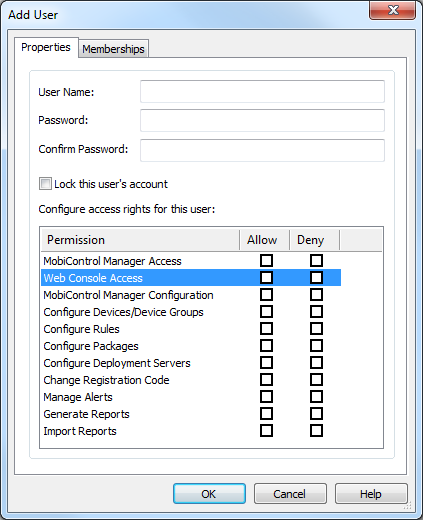Allow MobiControl Manager Access permission

coord(266,261)
